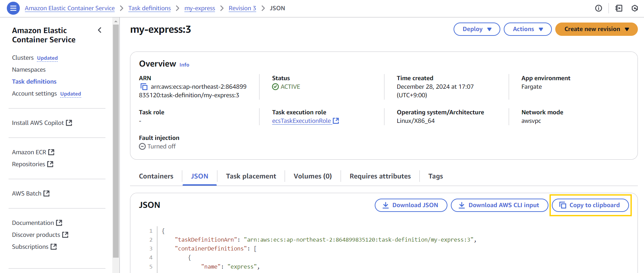644x273 pixels.
Task: Expand the Deploy dropdown
Action: (x=477, y=29)
